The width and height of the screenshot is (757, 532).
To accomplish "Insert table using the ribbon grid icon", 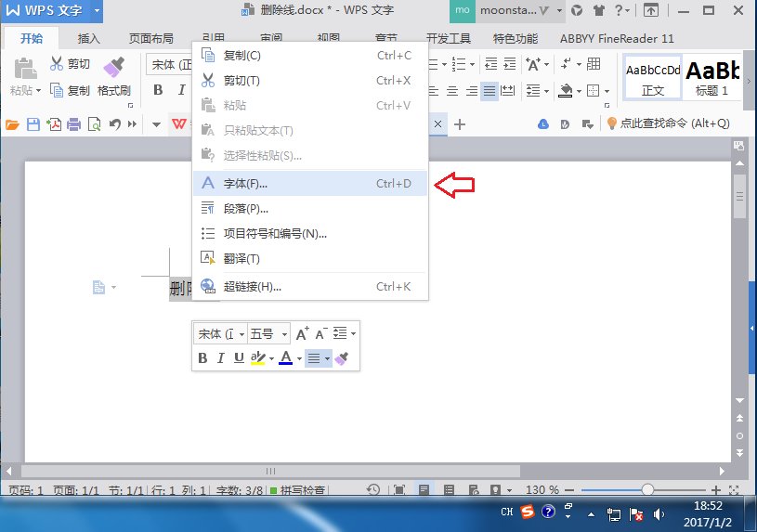I will point(594,64).
